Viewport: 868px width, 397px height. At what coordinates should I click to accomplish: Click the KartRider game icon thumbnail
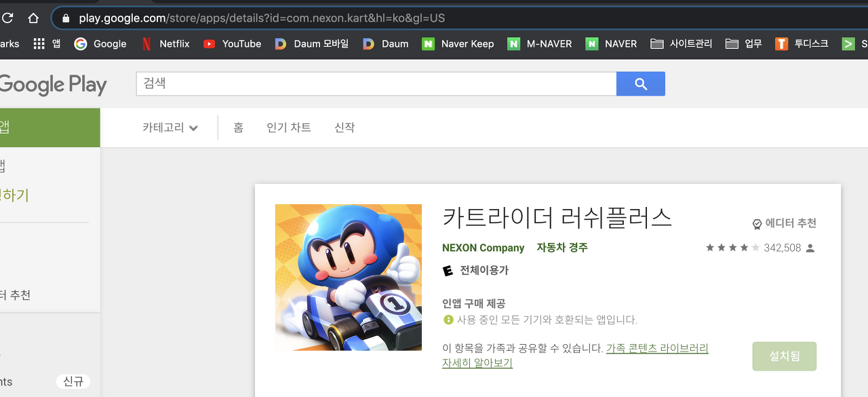click(x=349, y=278)
